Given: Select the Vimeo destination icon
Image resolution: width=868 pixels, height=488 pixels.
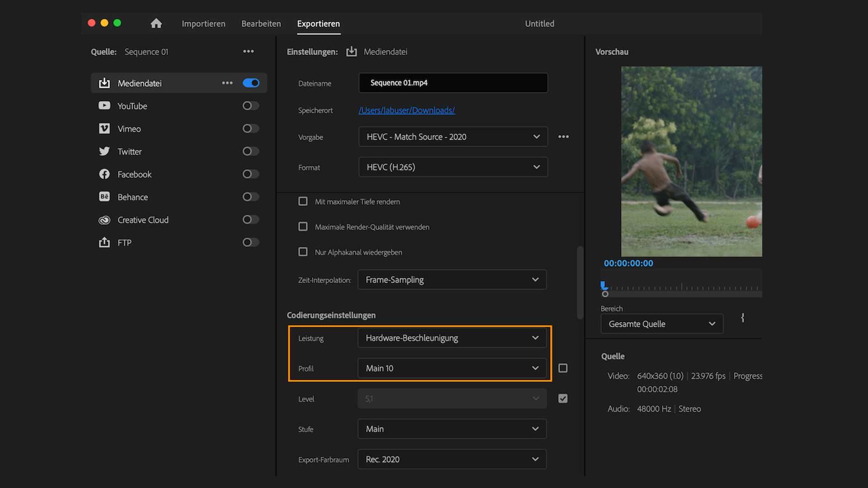Looking at the screenshot, I should [104, 128].
